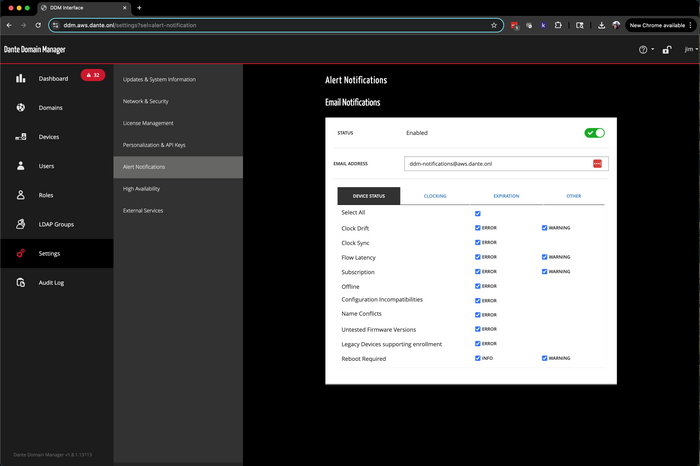The height and width of the screenshot is (466, 700).
Task: Reload the page with the refresh icon
Action: pos(38,25)
